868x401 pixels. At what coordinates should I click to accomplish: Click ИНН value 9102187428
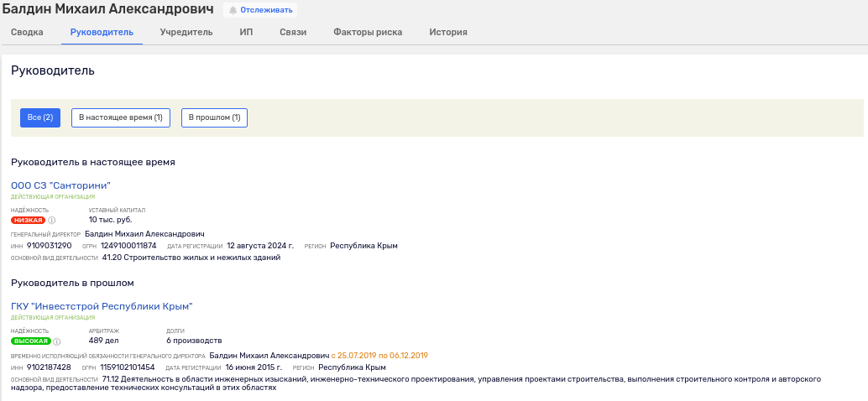pos(49,367)
